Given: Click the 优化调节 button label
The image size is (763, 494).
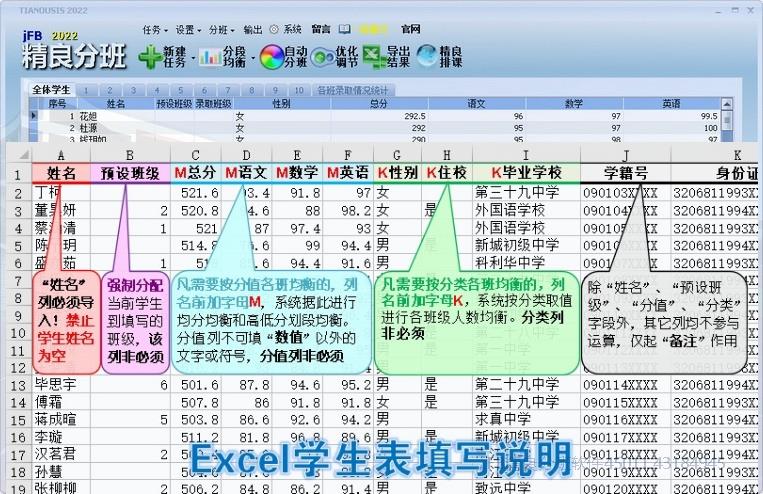Looking at the screenshot, I should click(x=346, y=57).
